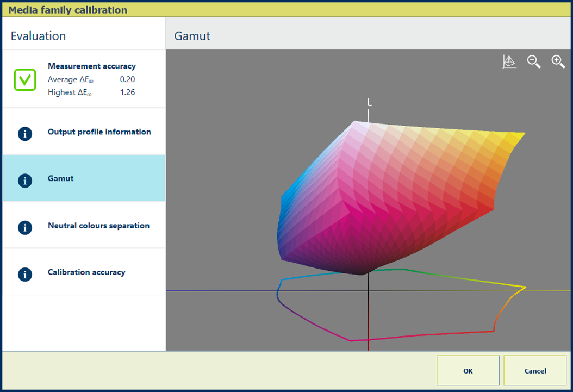Viewport: 573px width, 392px height.
Task: Reset the 3D gamut view orientation
Action: (509, 62)
